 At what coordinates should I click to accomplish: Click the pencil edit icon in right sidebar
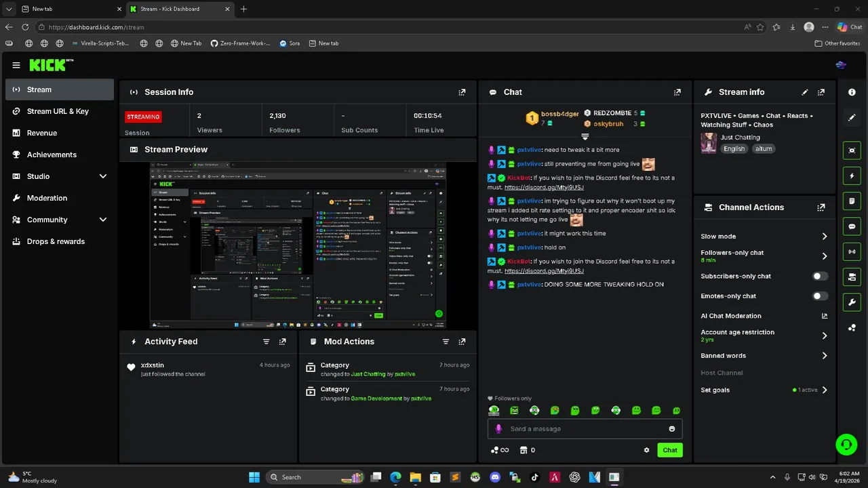(852, 117)
